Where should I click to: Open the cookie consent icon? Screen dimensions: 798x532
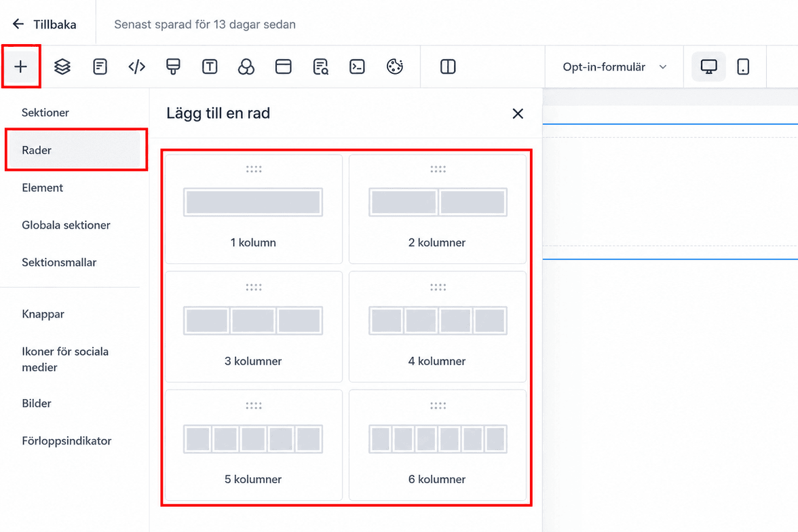click(395, 66)
